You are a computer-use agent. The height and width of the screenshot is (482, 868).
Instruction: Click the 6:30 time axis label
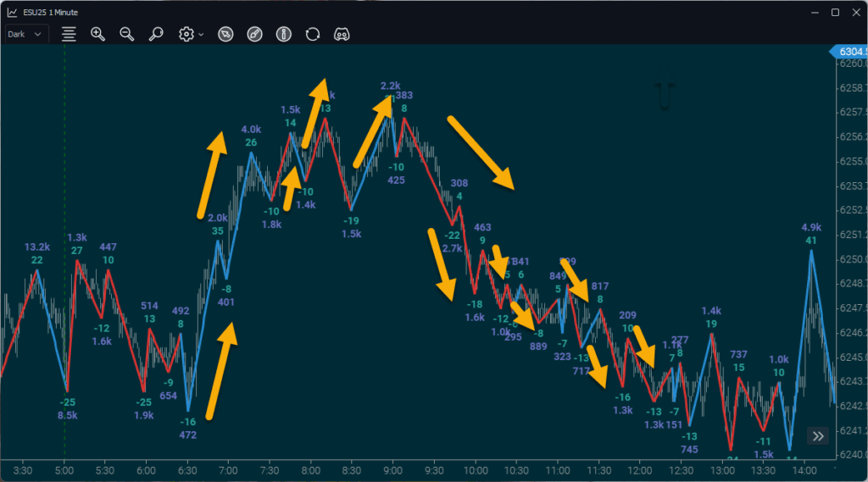tap(187, 471)
